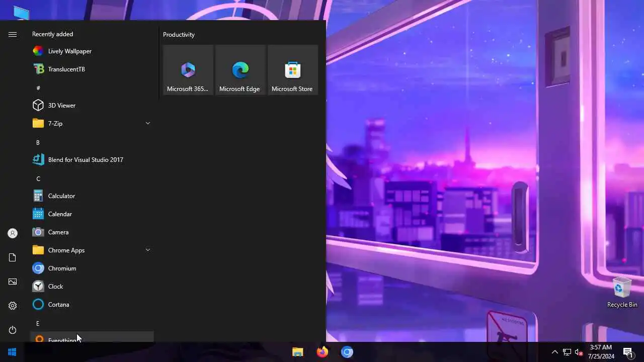Click the blue folder icon on desktop
644x362 pixels.
[21, 12]
